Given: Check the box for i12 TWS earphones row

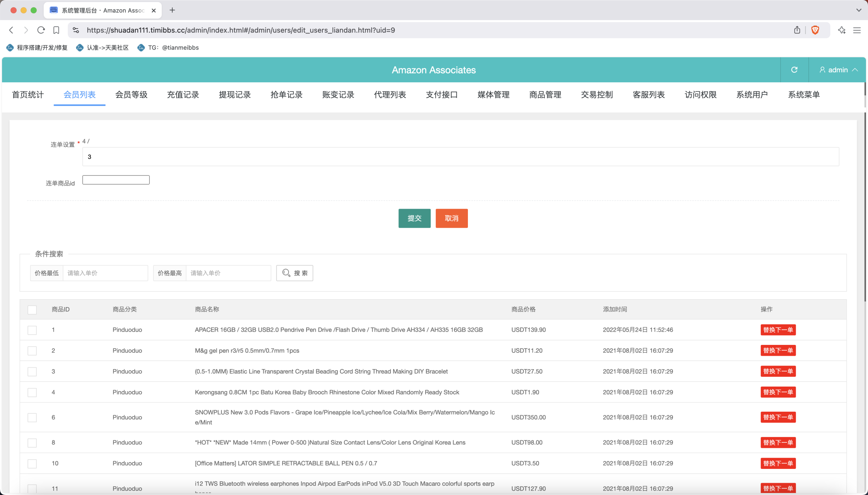Looking at the screenshot, I should tap(32, 489).
